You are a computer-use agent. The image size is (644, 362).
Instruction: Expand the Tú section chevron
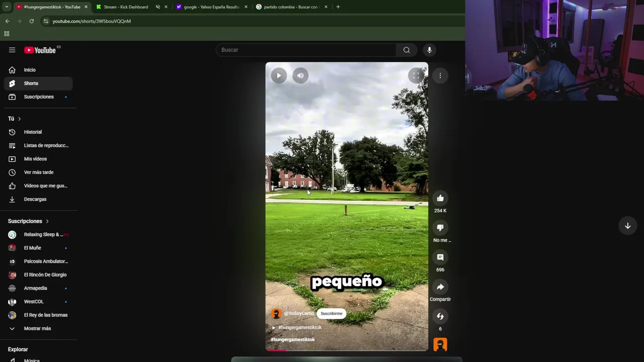19,119
